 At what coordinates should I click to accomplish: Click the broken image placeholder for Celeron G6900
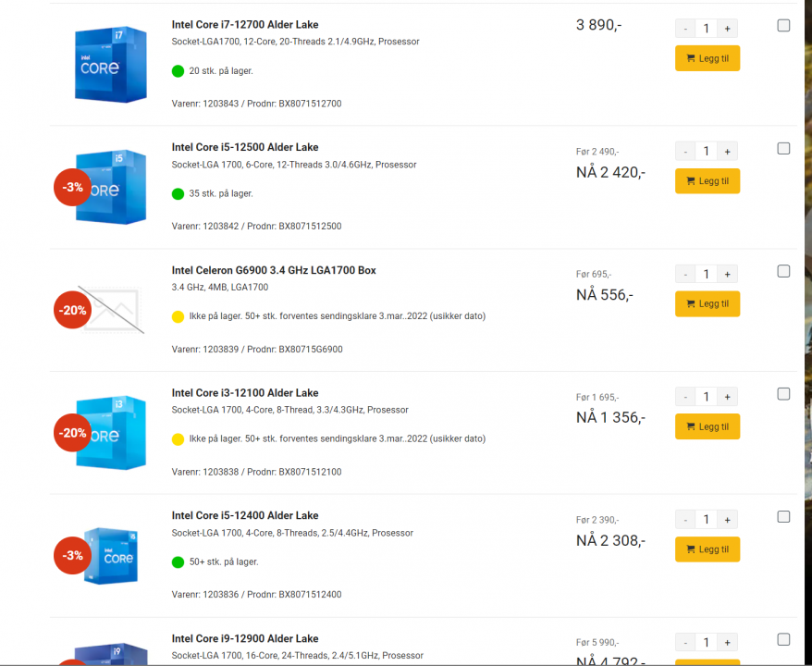pos(114,310)
